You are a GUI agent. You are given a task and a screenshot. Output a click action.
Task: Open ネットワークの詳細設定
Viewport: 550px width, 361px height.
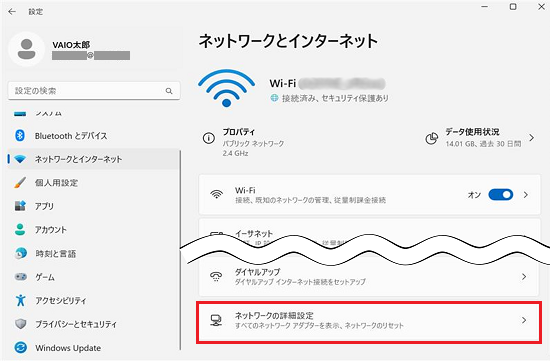tap(369, 322)
